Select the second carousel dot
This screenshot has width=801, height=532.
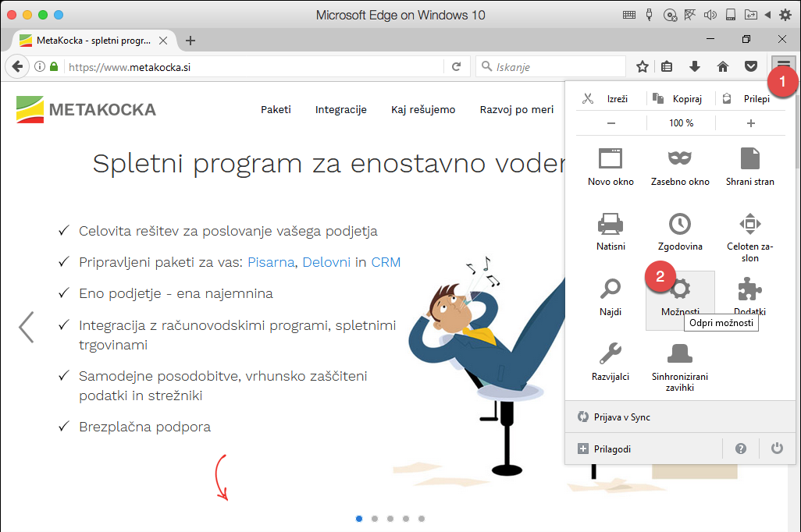375,519
